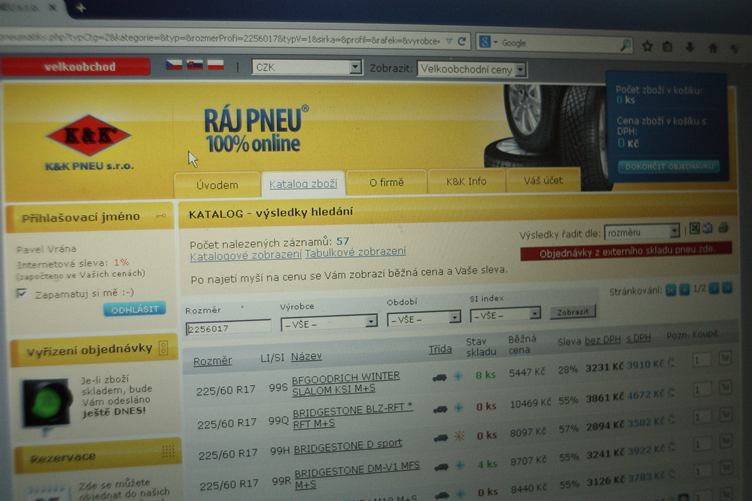Open the address bar history arrow
The image size is (752, 501).
point(449,41)
